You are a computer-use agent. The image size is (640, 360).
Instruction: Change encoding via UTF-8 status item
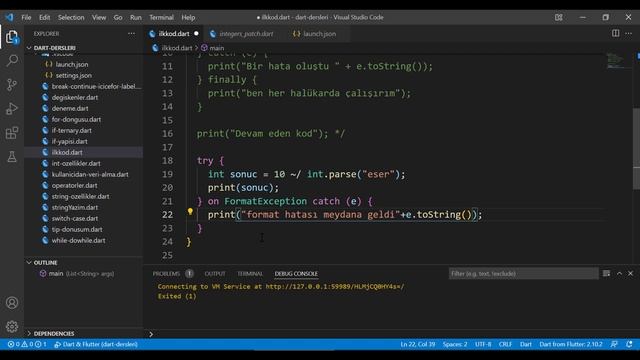coord(483,344)
